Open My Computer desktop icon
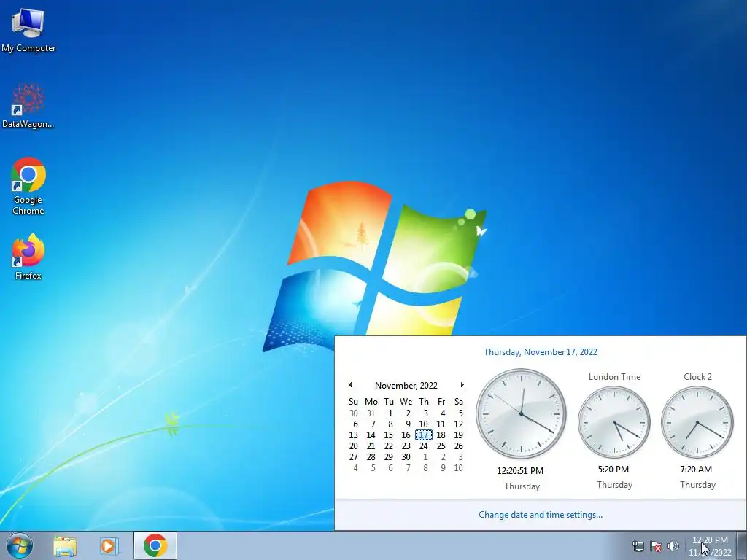Viewport: 747px width, 560px height. tap(28, 30)
